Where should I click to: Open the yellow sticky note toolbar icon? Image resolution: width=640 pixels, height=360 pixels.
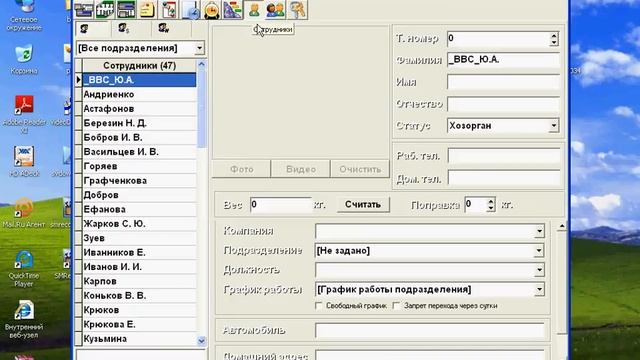(x=147, y=10)
